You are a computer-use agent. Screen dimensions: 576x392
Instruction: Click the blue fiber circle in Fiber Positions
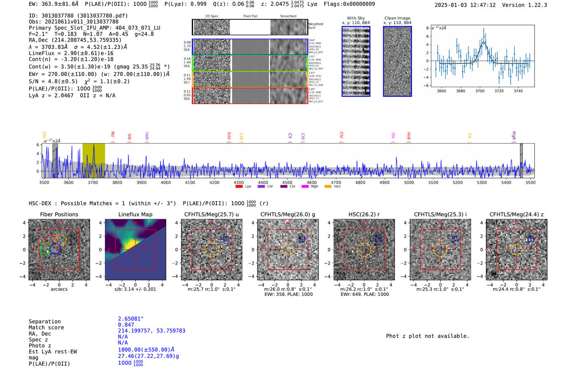pyautogui.click(x=55, y=249)
